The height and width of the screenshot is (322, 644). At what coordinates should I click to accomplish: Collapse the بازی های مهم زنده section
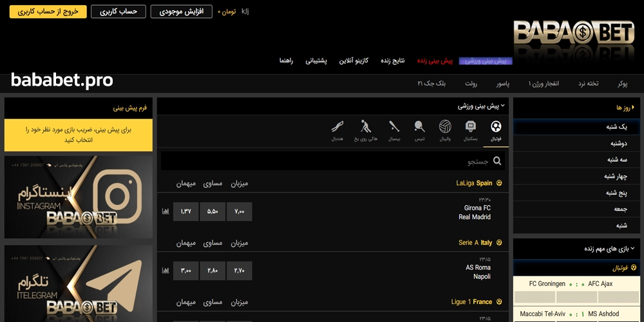click(609, 249)
